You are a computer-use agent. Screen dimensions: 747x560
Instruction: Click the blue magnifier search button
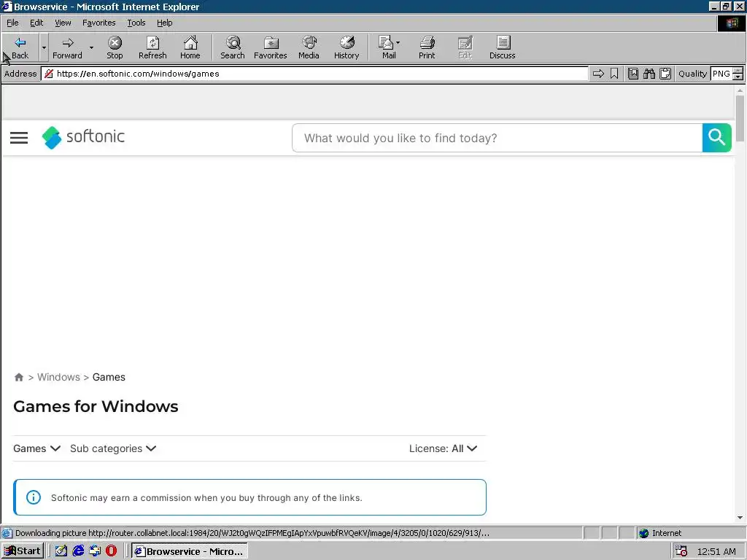(x=716, y=138)
